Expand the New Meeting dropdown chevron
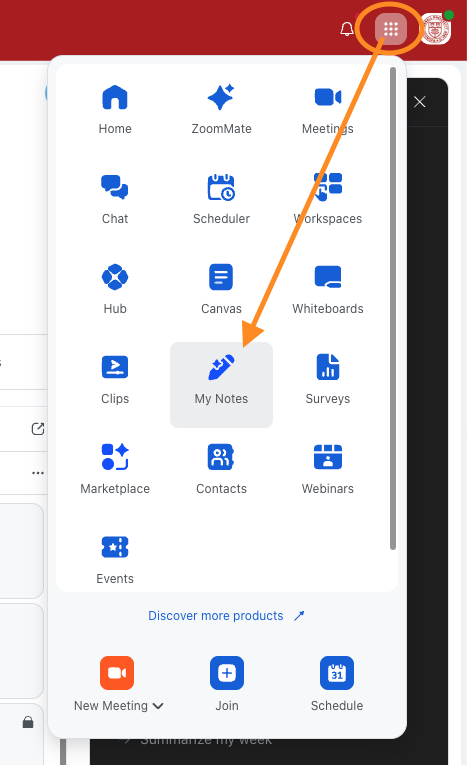 158,706
